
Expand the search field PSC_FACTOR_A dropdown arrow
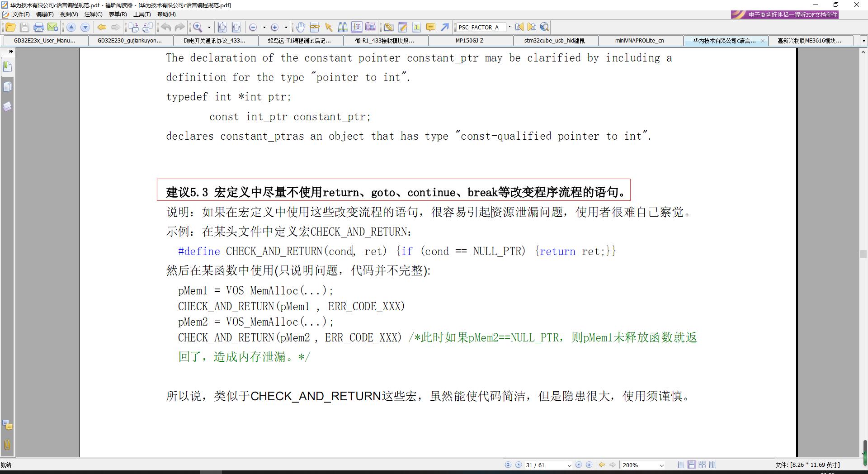point(509,27)
